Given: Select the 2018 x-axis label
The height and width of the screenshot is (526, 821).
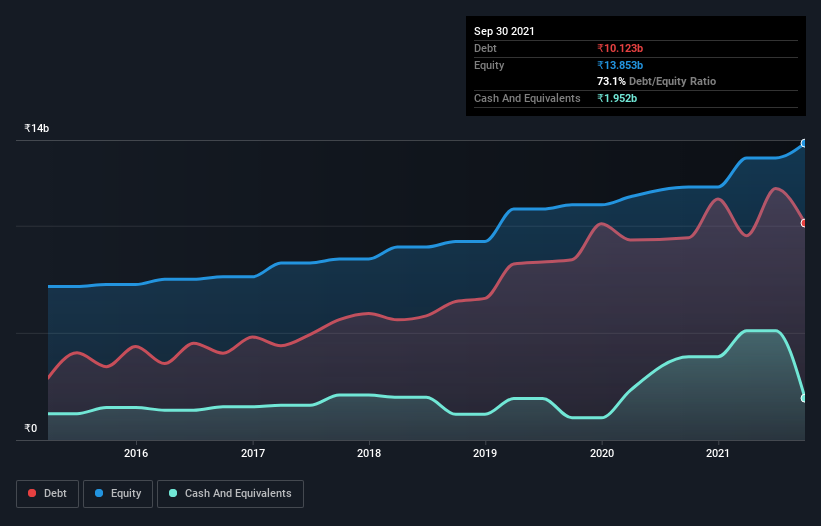Looking at the screenshot, I should click(369, 453).
